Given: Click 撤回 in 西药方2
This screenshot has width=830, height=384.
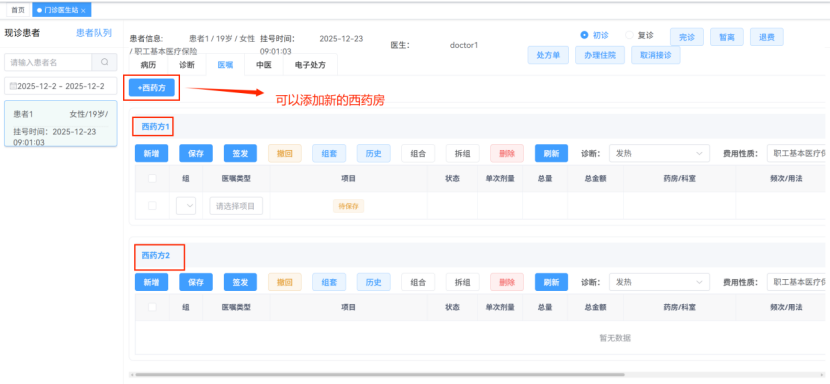Looking at the screenshot, I should point(285,282).
